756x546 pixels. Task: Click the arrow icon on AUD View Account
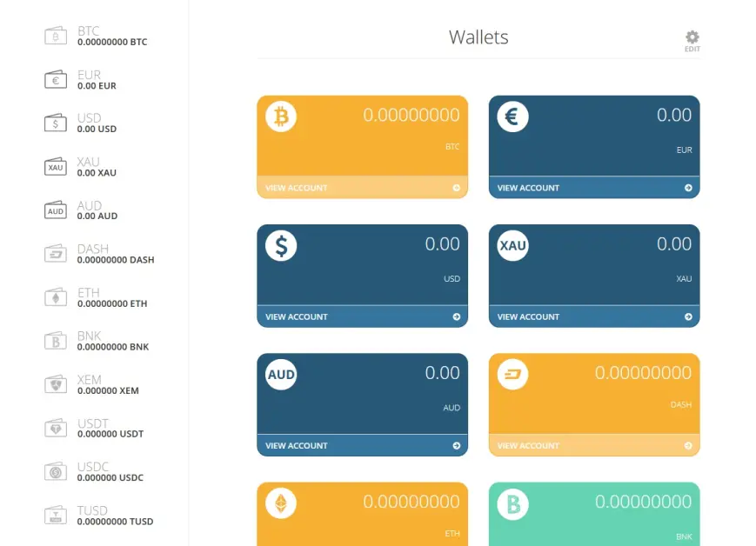pos(457,446)
